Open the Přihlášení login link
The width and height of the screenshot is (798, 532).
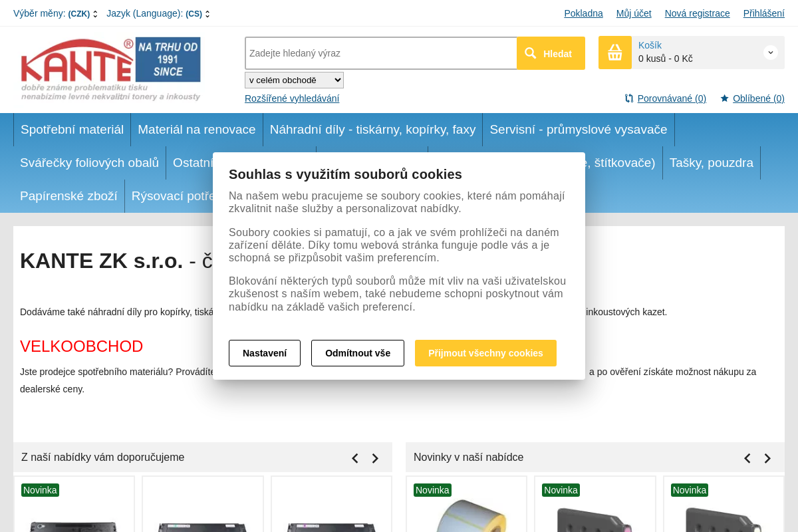tap(763, 13)
